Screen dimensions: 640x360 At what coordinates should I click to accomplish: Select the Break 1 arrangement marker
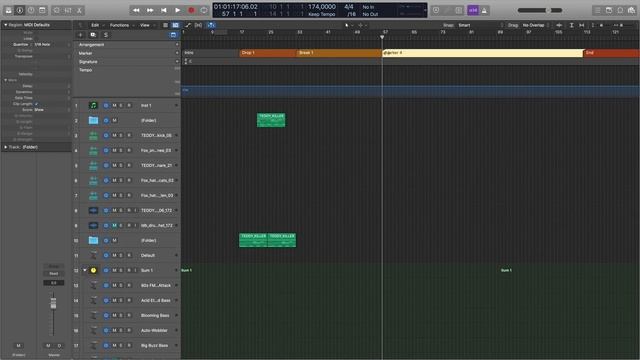(339, 53)
